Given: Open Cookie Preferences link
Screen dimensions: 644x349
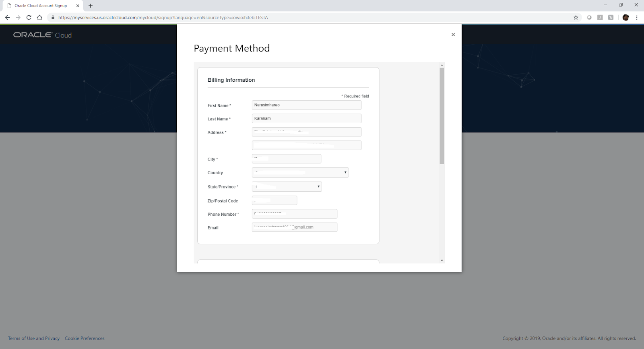Looking at the screenshot, I should 85,338.
